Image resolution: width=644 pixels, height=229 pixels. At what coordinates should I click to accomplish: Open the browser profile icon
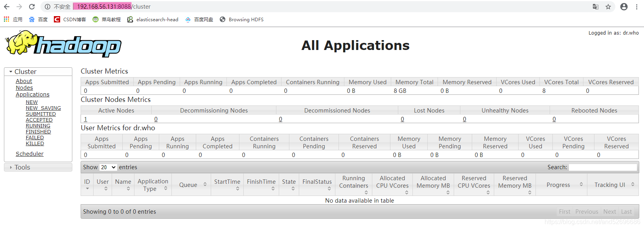tap(624, 7)
